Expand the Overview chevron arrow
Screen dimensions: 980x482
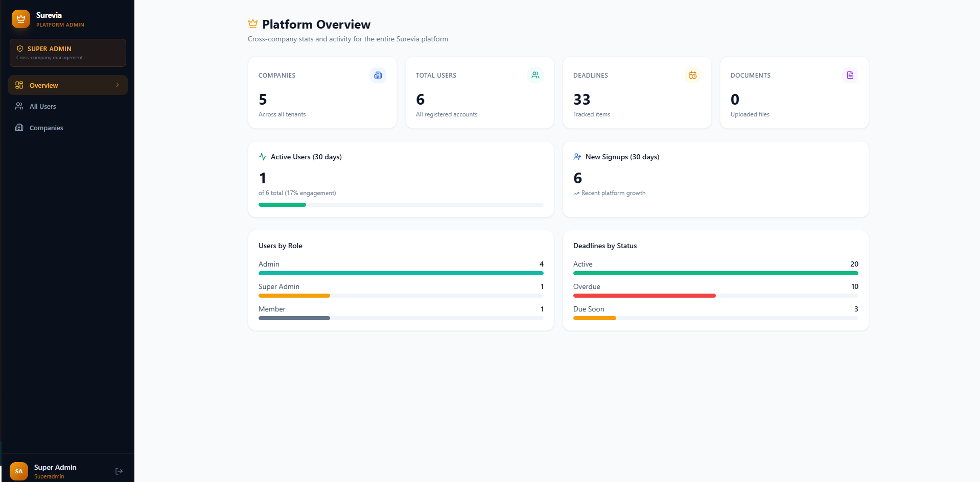(x=118, y=85)
